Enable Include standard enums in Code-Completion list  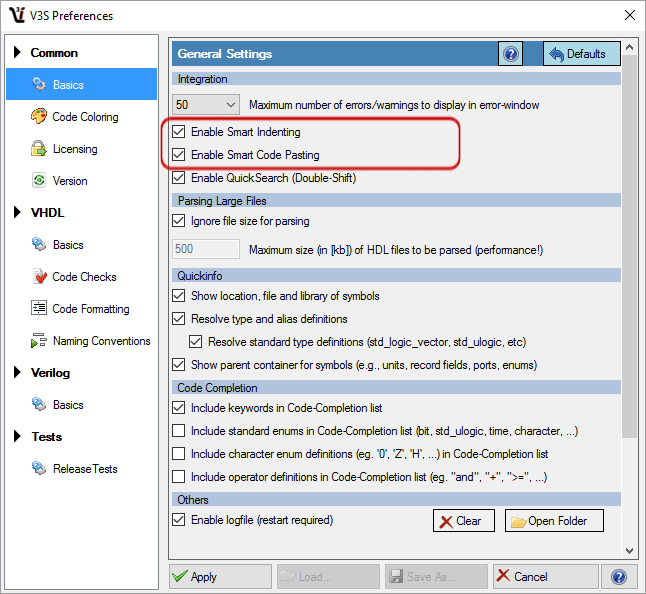[x=178, y=431]
